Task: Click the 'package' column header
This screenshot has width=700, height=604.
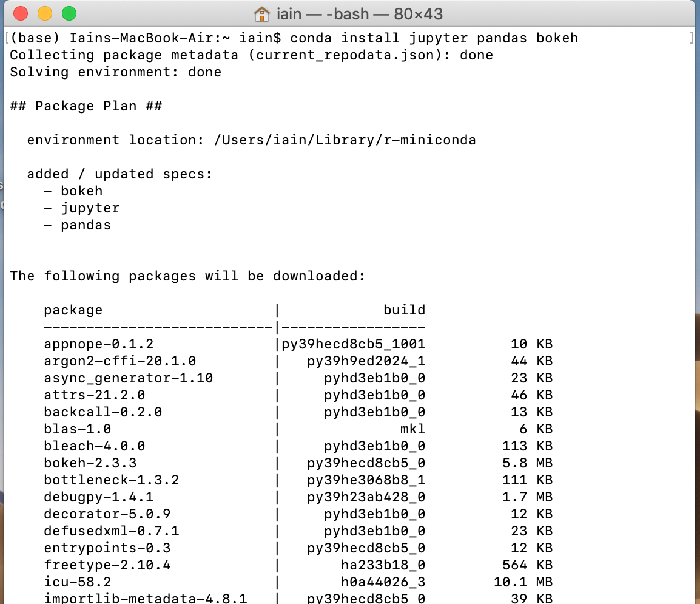Action: pos(73,310)
